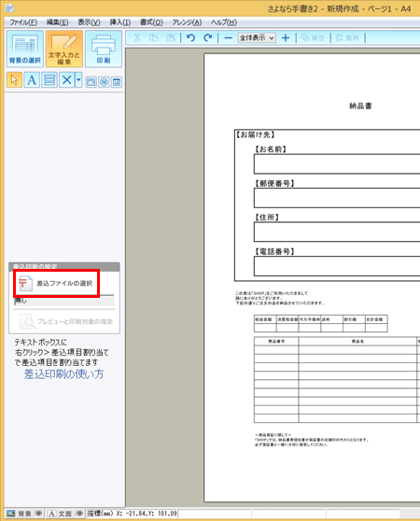Click 差込ファイルの選択 button
Screen dimensions: 420x521
coord(56,284)
